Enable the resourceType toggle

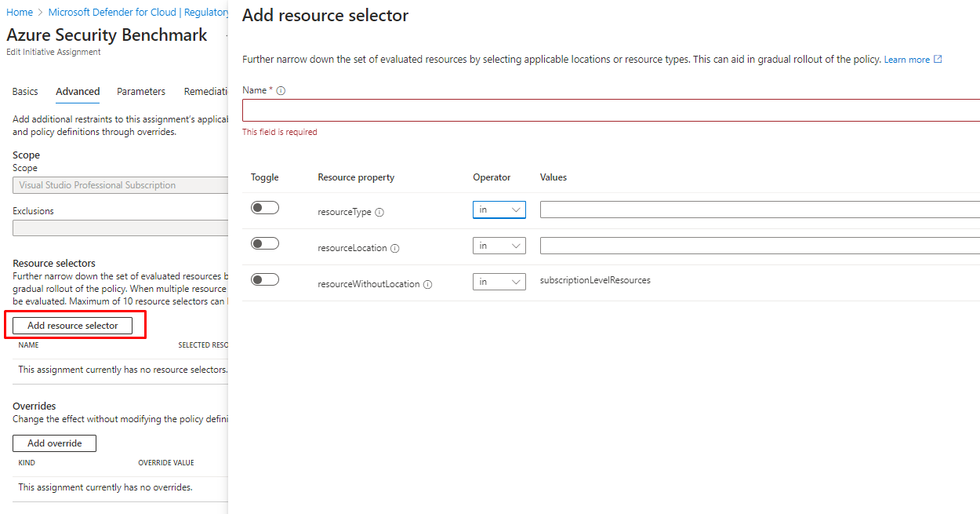pyautogui.click(x=265, y=208)
